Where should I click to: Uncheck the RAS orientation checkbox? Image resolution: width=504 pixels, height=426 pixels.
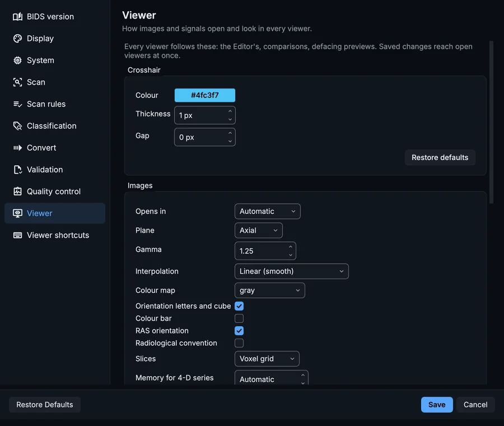click(x=239, y=331)
